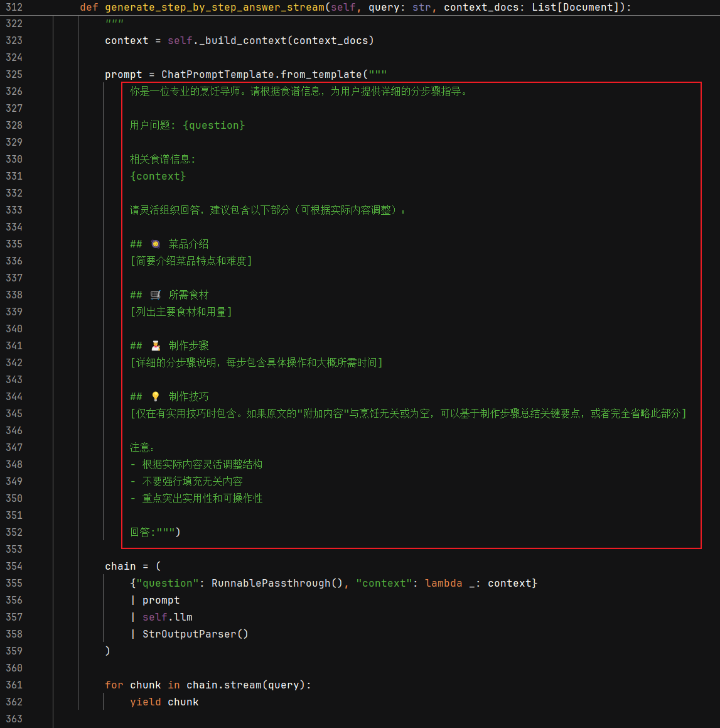Click the '[简要介绍菜品特点和难度]' text
Screen dimensions: 720x728
[x=191, y=261]
